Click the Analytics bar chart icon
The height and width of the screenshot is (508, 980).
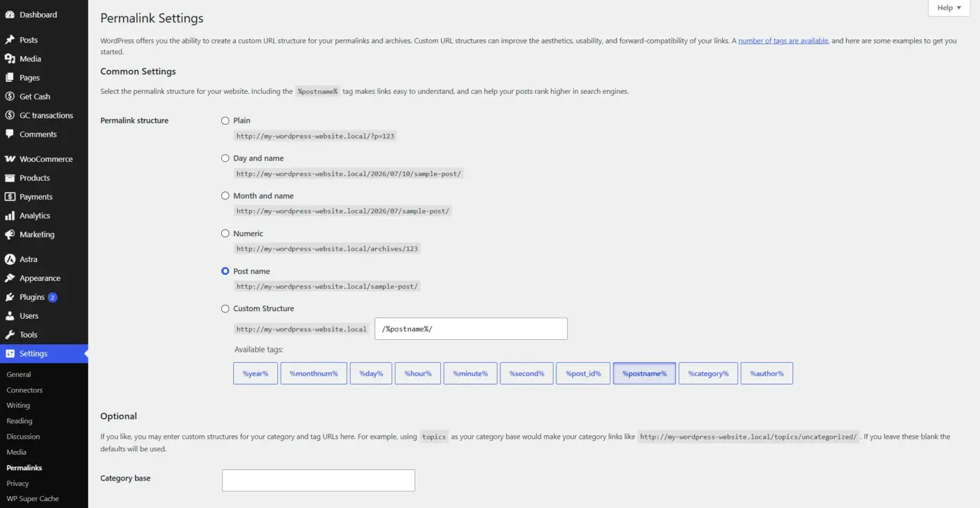[x=10, y=216]
